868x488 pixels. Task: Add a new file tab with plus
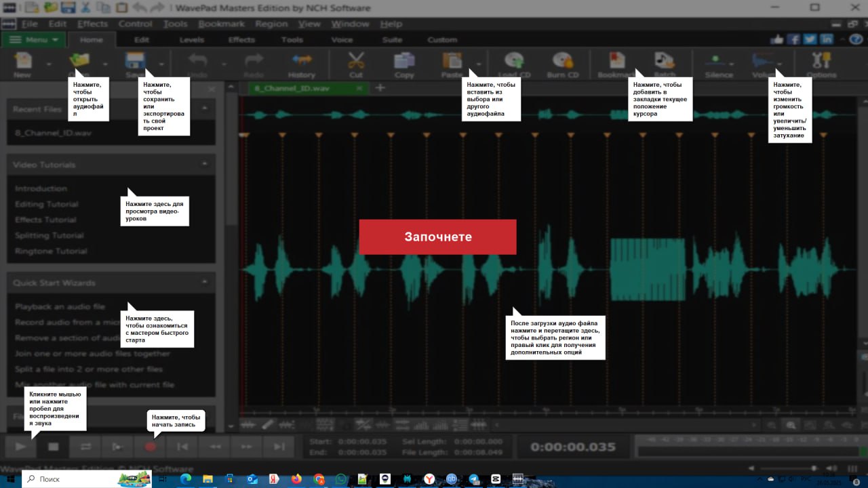pos(380,88)
